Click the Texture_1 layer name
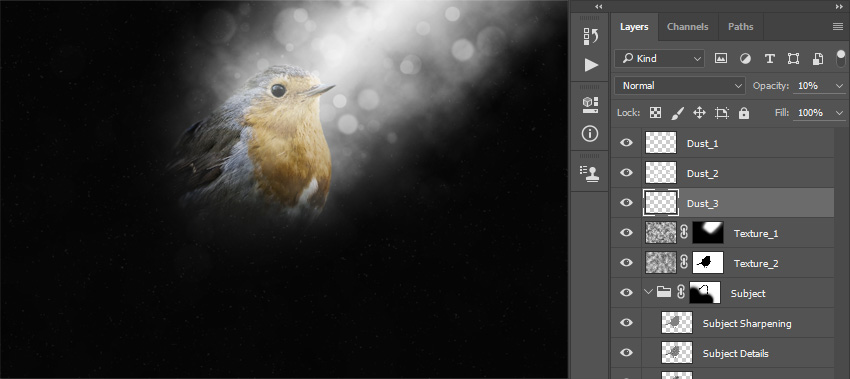This screenshot has height=379, width=850. (x=756, y=234)
